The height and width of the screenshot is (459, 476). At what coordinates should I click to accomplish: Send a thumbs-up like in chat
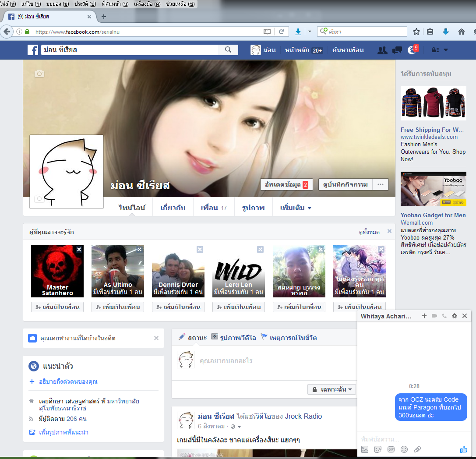[x=464, y=449]
